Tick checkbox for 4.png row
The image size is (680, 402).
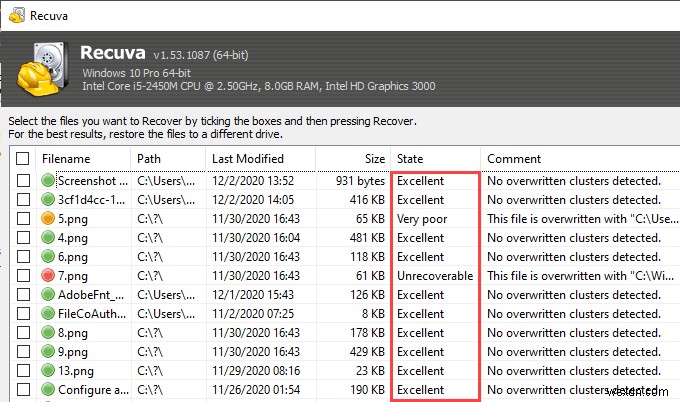[x=23, y=238]
